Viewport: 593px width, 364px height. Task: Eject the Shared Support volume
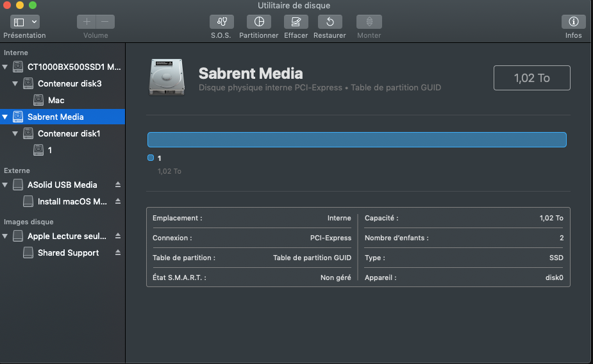[x=118, y=252]
